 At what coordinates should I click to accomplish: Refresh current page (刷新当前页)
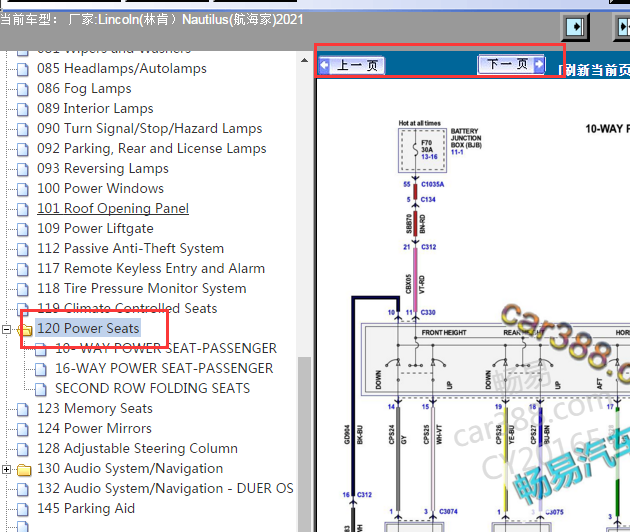594,70
